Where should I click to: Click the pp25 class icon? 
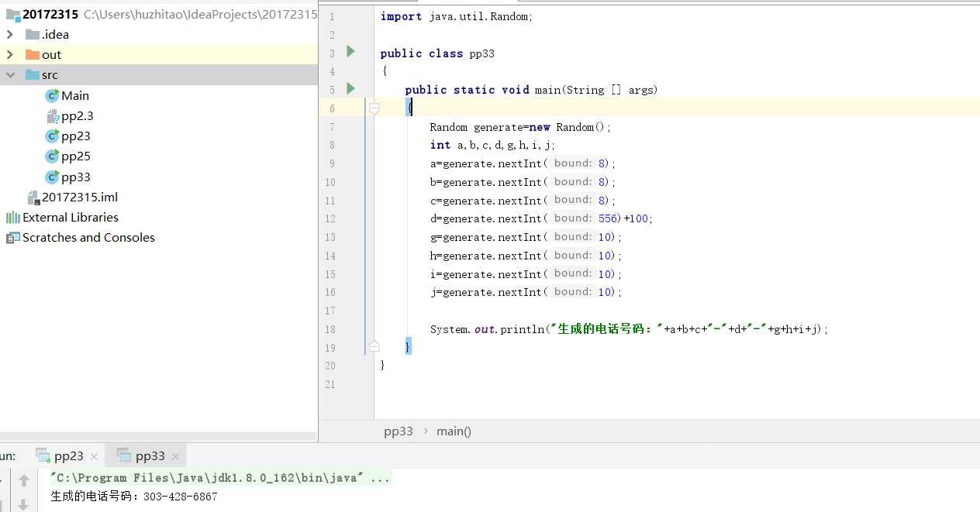coord(52,156)
